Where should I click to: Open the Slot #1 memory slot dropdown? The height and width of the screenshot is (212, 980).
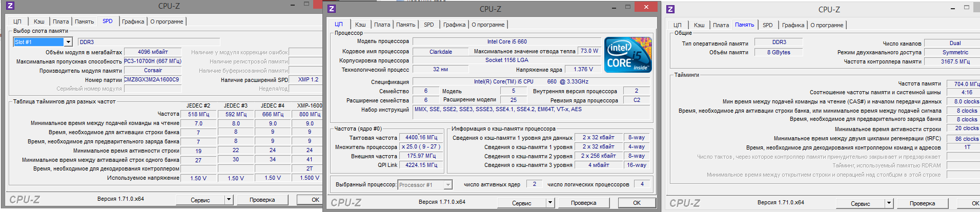tap(68, 42)
